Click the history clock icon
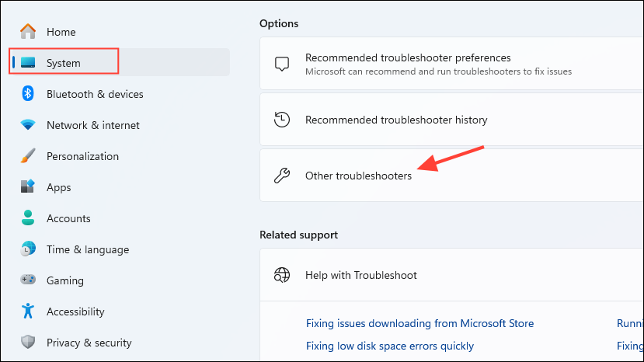This screenshot has height=362, width=644. (282, 120)
